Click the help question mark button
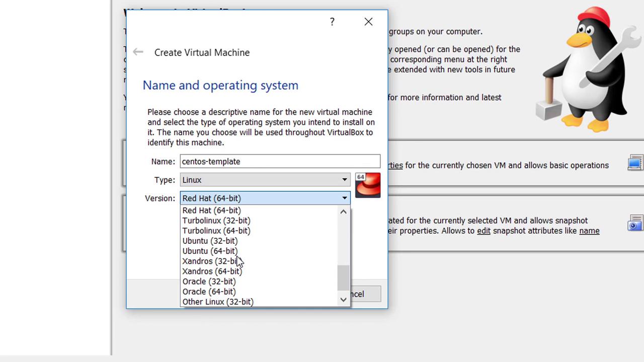The width and height of the screenshot is (644, 362). pyautogui.click(x=332, y=22)
